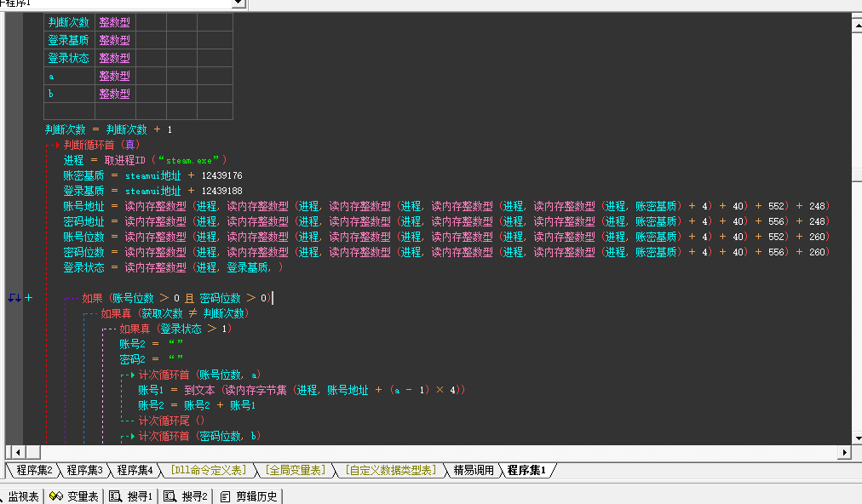Screen dimensions: 862x504
Task: Open the subroutine dropdown at top
Action: coord(238,3)
